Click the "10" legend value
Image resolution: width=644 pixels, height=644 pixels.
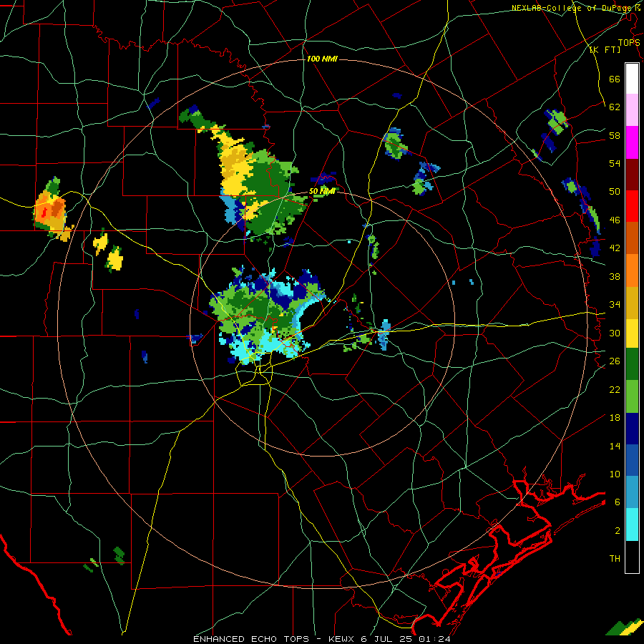615,474
